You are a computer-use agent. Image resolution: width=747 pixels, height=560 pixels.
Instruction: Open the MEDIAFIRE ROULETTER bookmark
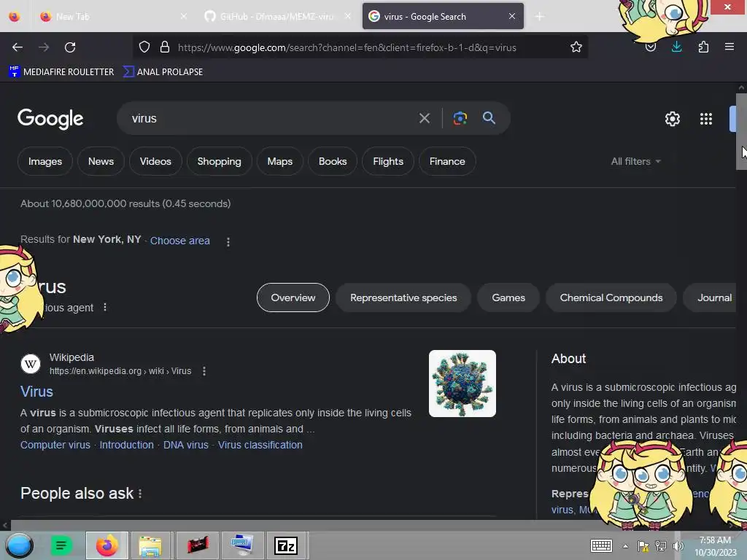(x=61, y=72)
